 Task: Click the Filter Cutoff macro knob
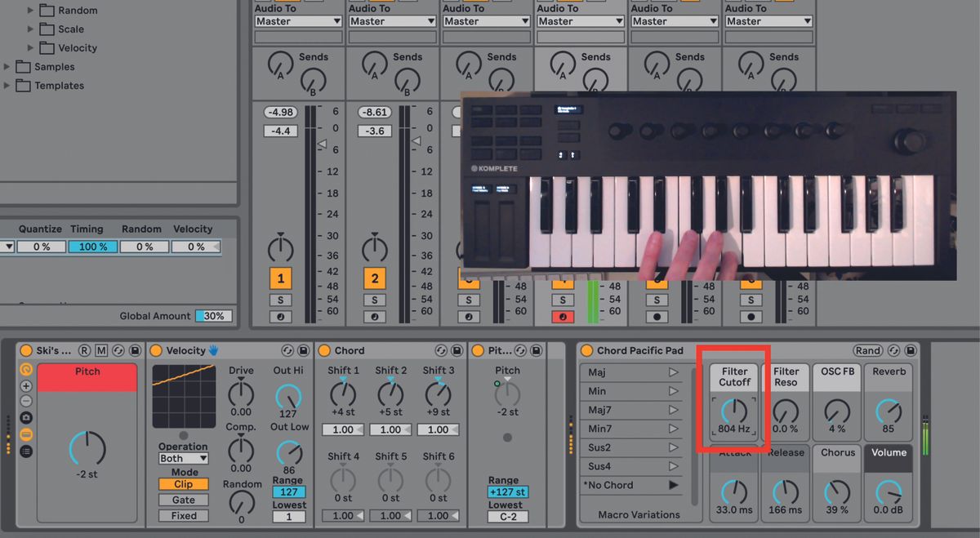[x=734, y=411]
